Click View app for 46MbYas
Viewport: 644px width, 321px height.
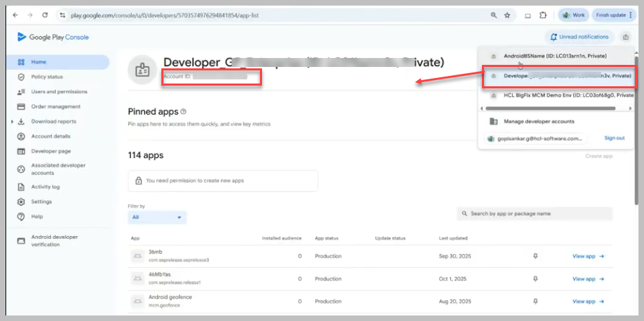[x=588, y=279]
